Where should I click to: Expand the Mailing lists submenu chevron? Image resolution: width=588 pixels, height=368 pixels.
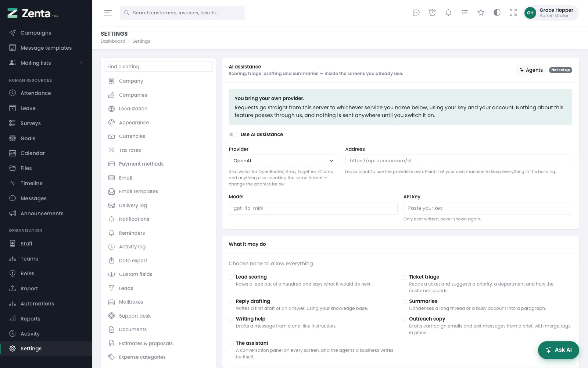tap(81, 63)
